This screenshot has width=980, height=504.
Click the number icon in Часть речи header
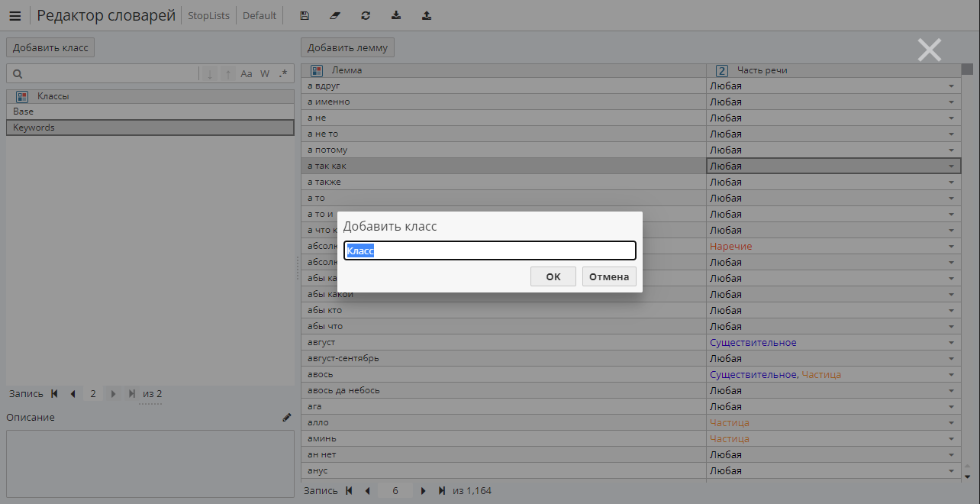coord(721,70)
